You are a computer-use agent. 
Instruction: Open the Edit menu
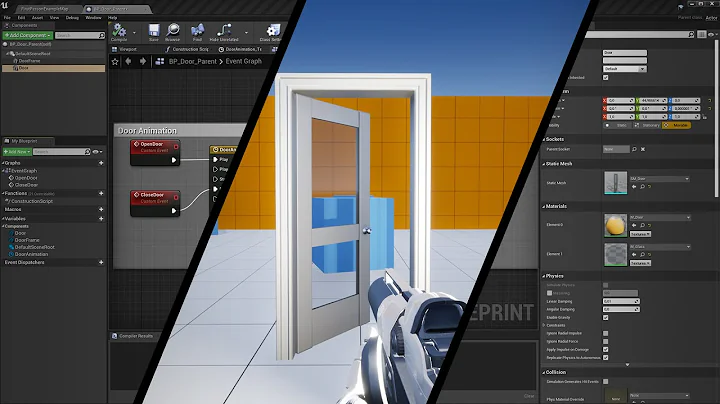click(21, 17)
